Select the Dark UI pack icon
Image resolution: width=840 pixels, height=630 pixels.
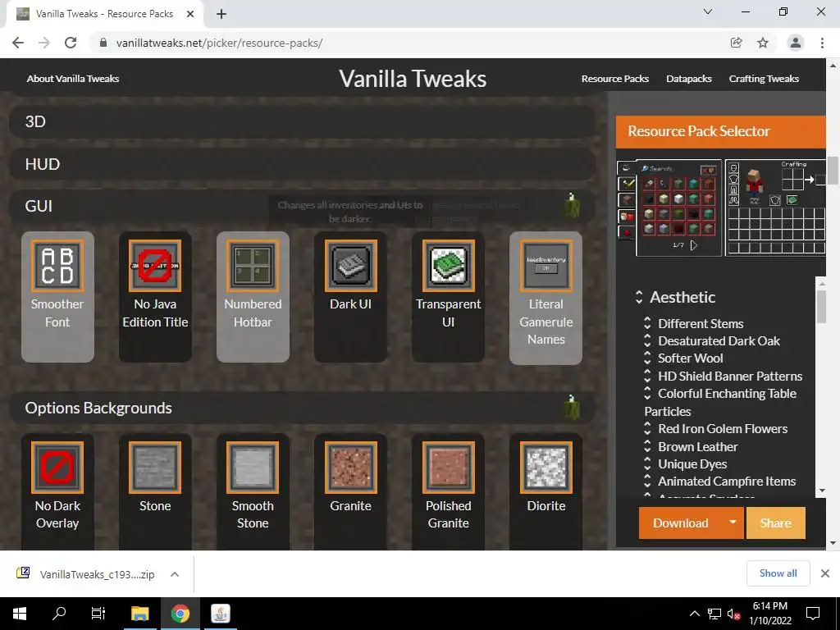[x=350, y=266]
